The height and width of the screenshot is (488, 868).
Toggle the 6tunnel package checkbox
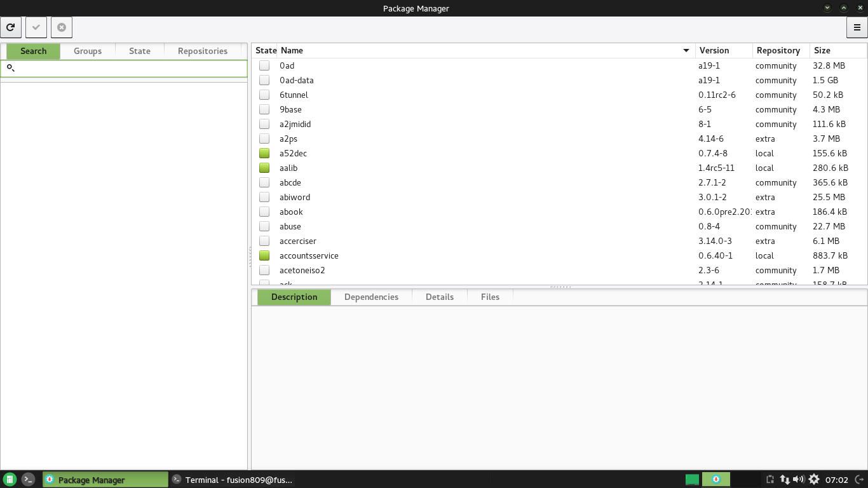[x=264, y=95]
